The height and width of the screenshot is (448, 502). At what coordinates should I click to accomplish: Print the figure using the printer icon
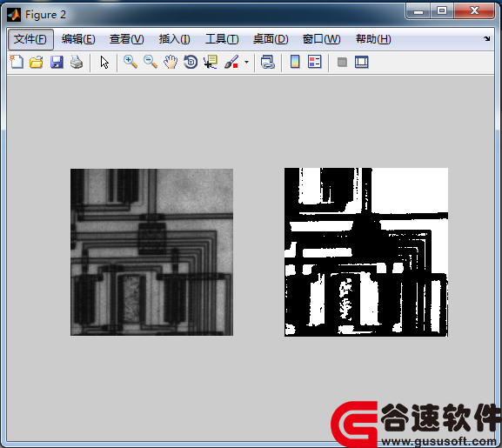coord(77,62)
